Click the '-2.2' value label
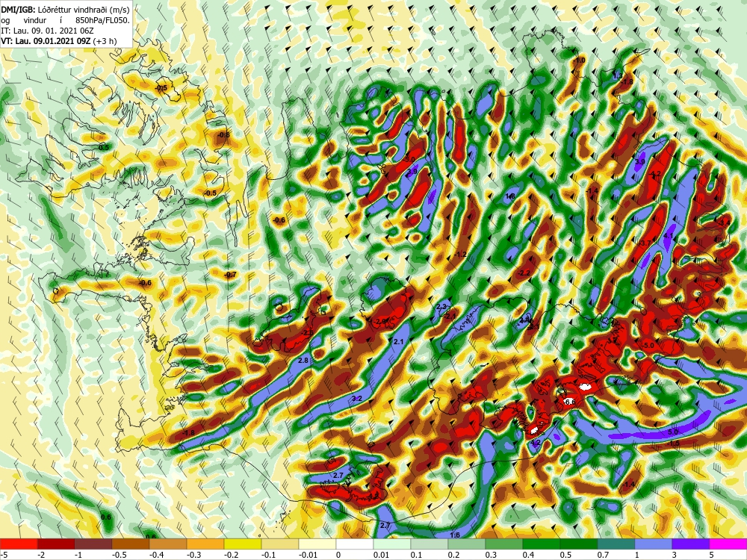747x560 pixels. click(x=524, y=273)
